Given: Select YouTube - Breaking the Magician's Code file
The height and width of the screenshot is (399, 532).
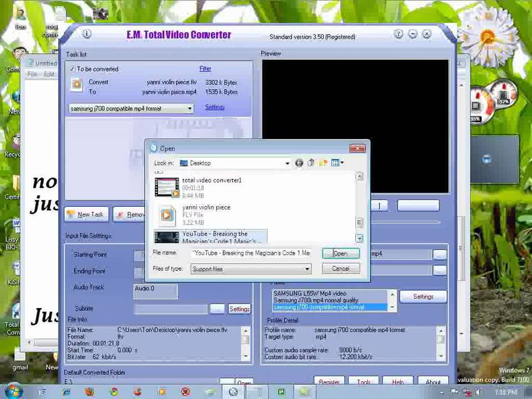Looking at the screenshot, I should click(211, 237).
